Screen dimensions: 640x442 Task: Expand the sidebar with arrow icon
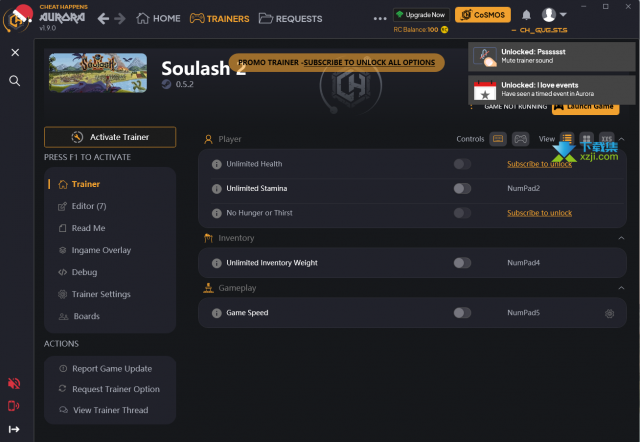[14, 429]
